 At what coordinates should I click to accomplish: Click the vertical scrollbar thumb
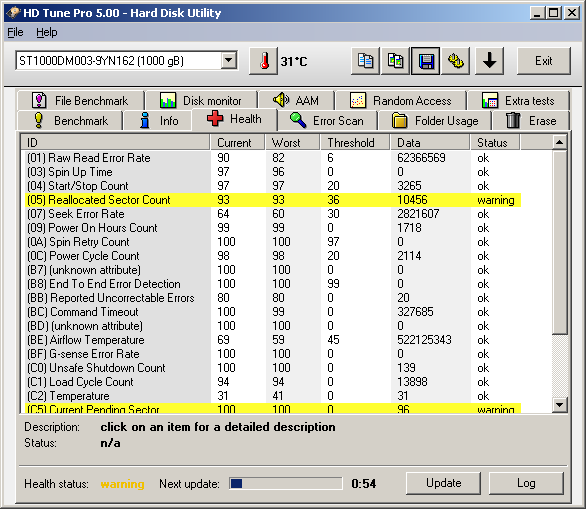559,242
